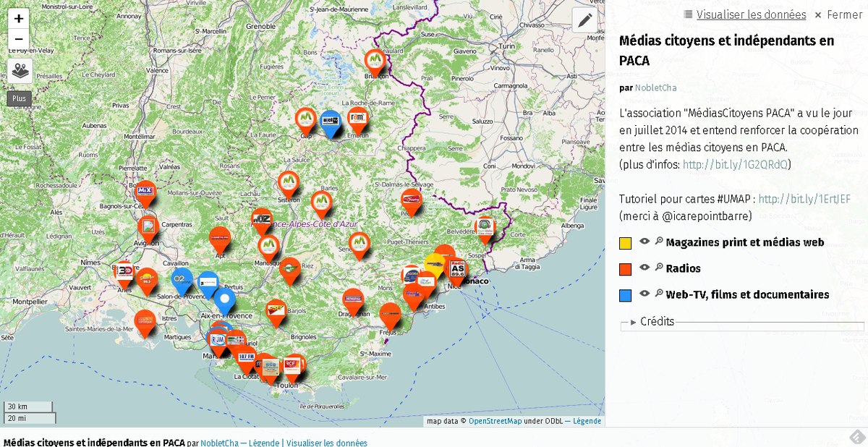The height and width of the screenshot is (447, 868).
Task: Close the side panel with Fermer
Action: (x=838, y=14)
